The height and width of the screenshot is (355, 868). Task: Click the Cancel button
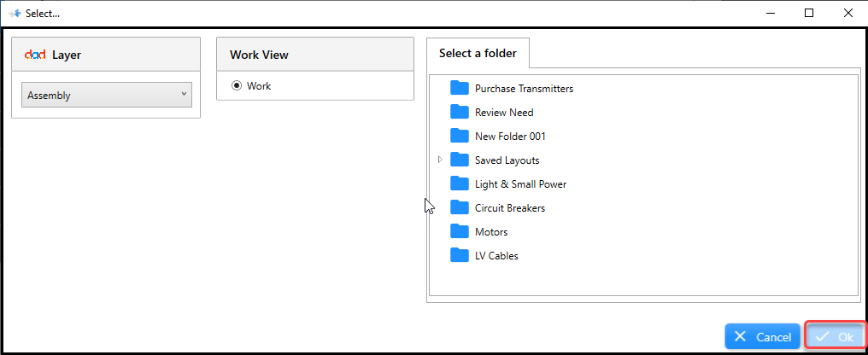coord(762,337)
